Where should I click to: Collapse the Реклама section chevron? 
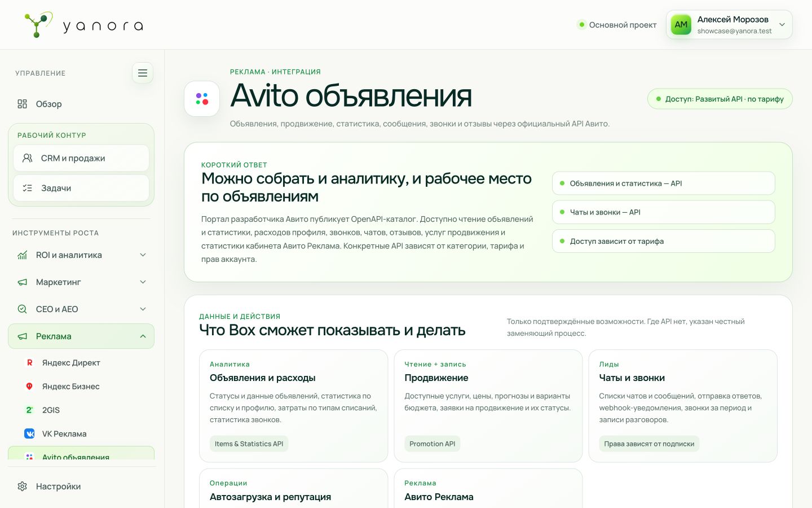click(x=143, y=336)
